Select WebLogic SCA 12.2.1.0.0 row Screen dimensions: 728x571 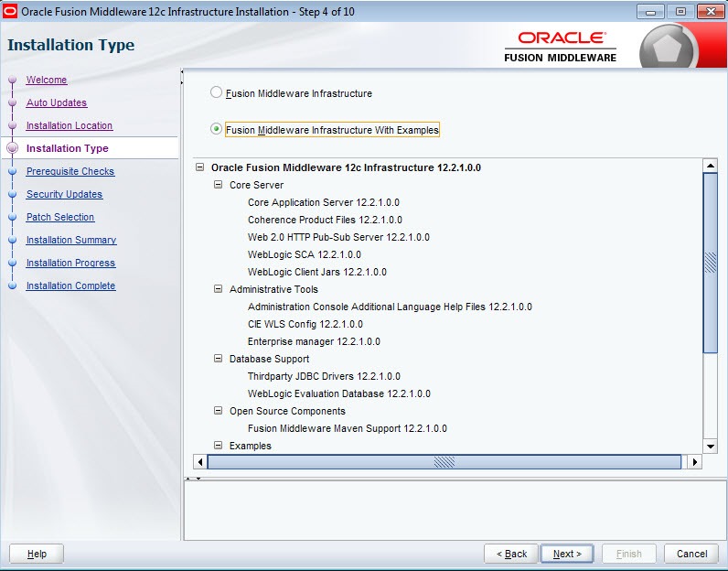(x=305, y=254)
